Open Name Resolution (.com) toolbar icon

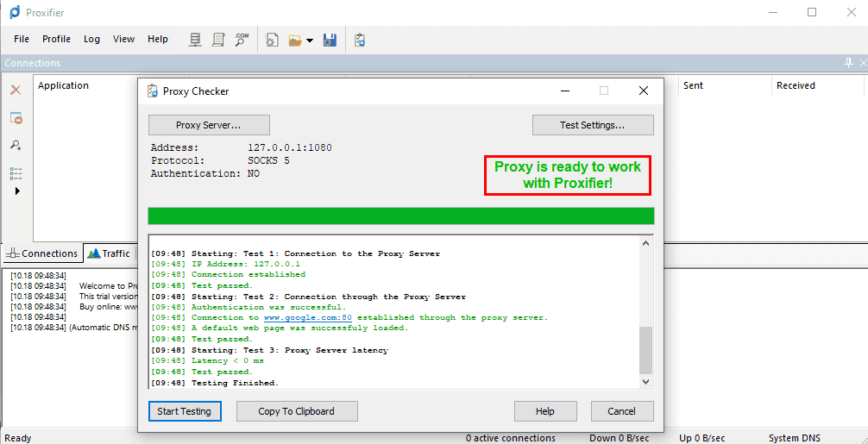[242, 40]
